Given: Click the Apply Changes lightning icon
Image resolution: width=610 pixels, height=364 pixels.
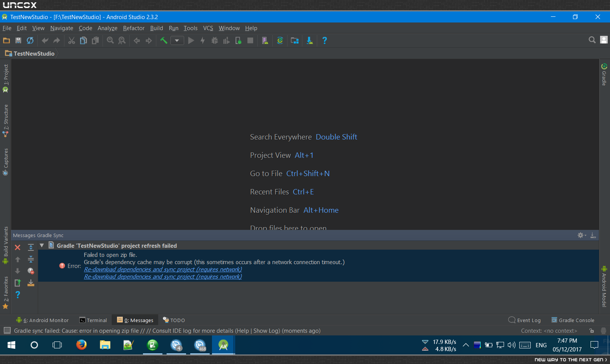Looking at the screenshot, I should 203,40.
